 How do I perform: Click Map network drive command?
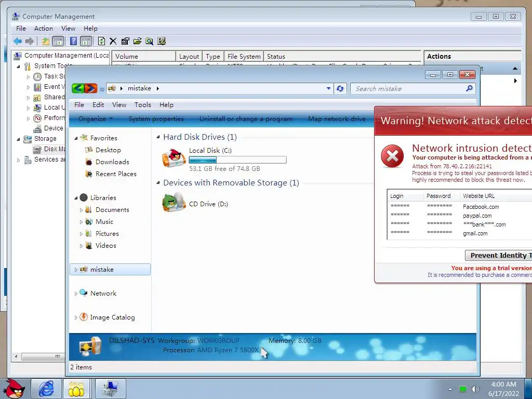tap(337, 119)
